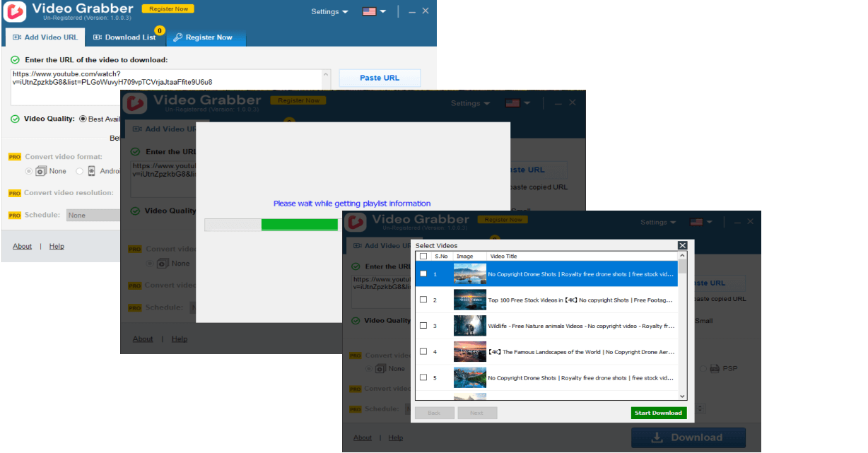The width and height of the screenshot is (868, 453).
Task: Close the Select Videos dialog
Action: tap(682, 245)
